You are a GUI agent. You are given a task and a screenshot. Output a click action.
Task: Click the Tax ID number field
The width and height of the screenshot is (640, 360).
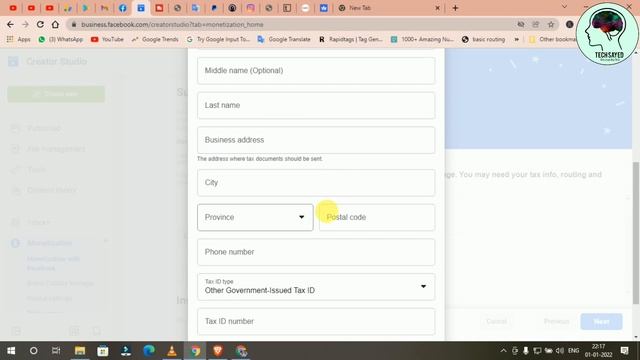[x=316, y=321]
